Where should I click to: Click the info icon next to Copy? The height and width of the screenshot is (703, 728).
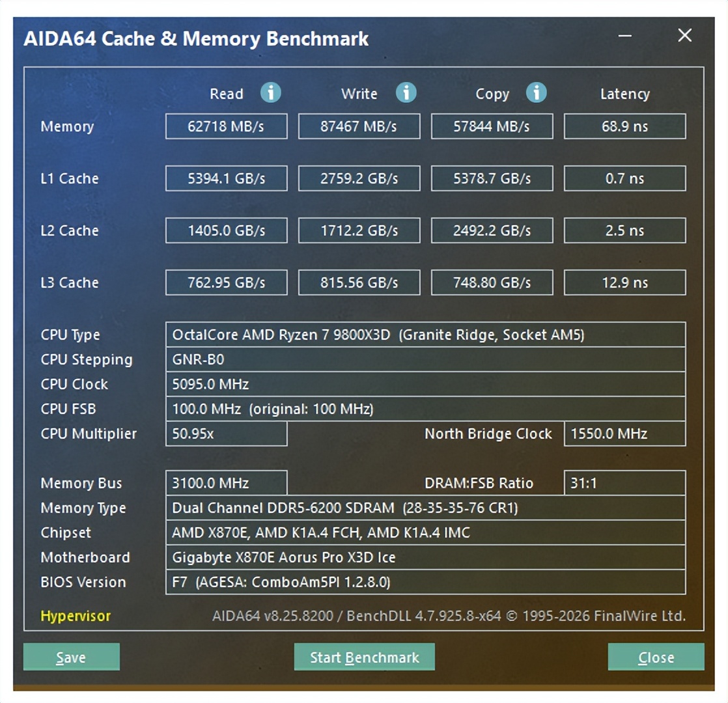537,92
